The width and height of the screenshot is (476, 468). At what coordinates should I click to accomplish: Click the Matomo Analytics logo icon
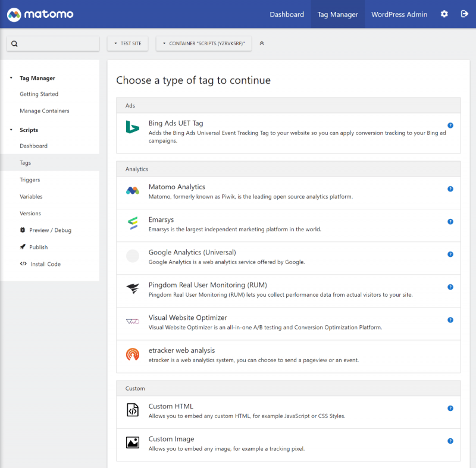[132, 190]
